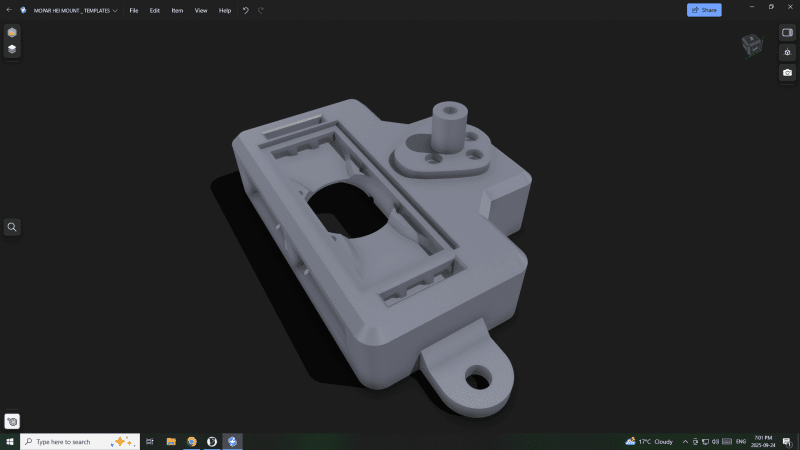Click the bottom-left assistant icon
The height and width of the screenshot is (450, 800).
pos(12,422)
